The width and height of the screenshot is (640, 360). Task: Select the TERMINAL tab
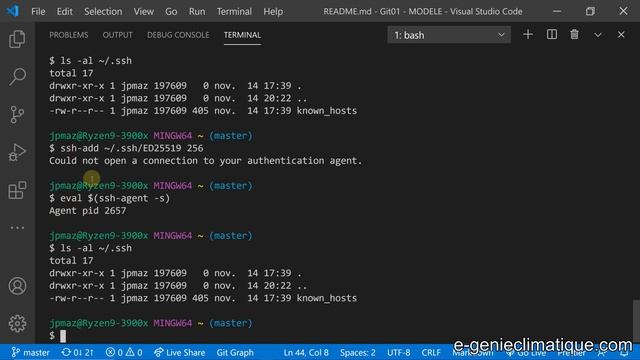(242, 35)
